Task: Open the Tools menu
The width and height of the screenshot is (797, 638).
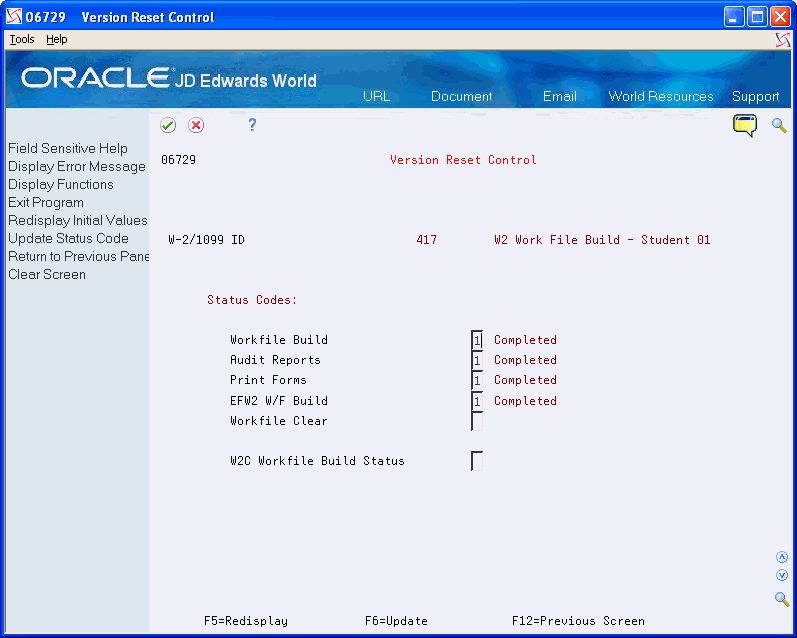Action: pos(22,39)
